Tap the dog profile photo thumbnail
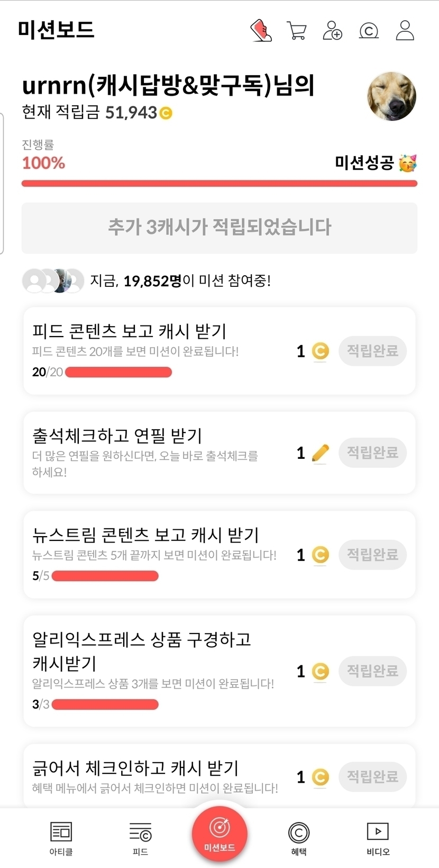Screen dimensions: 439x868 pyautogui.click(x=392, y=96)
